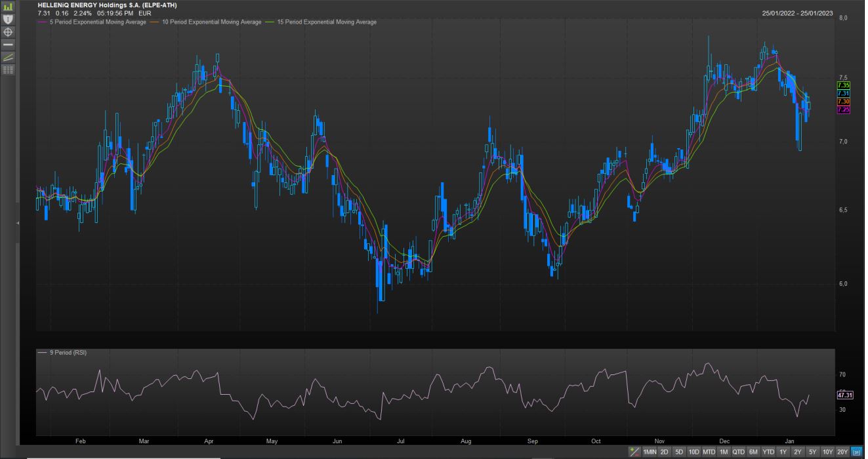This screenshot has width=868, height=459.
Task: Click the MTD range button
Action: 709,452
